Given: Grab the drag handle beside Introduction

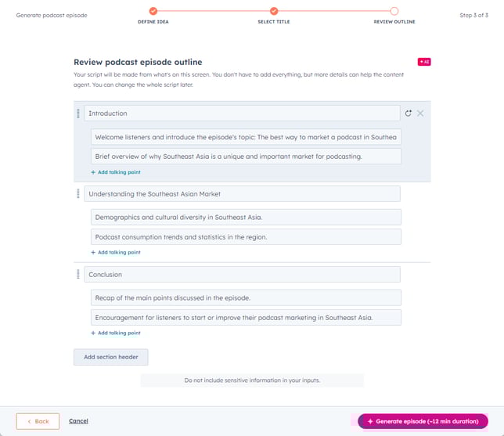Looking at the screenshot, I should 78,114.
